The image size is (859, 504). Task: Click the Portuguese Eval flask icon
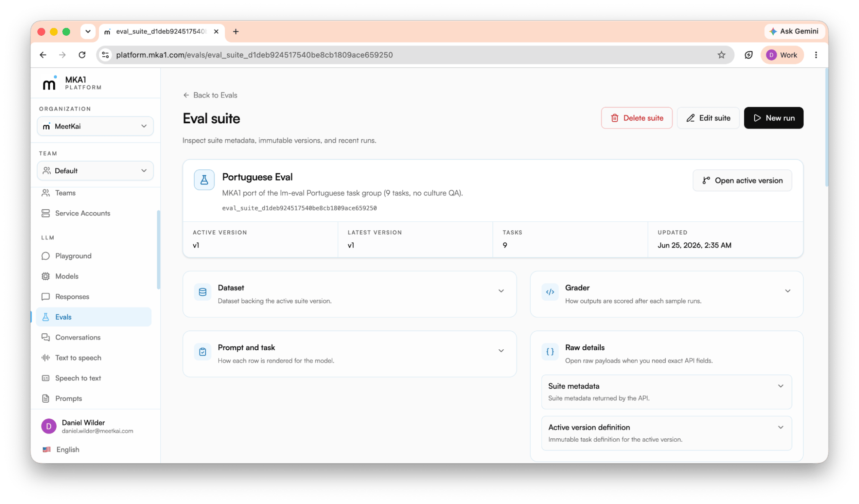[x=204, y=180]
